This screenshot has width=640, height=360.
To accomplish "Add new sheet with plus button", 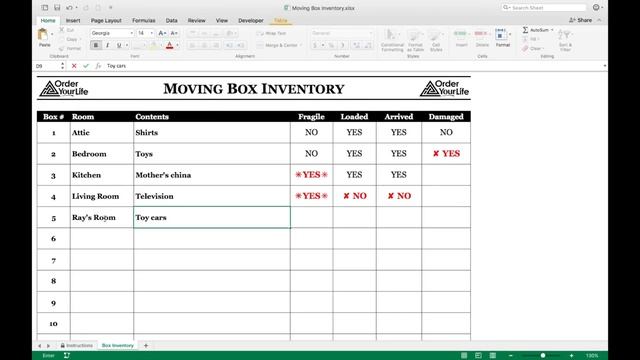I will pos(146,345).
